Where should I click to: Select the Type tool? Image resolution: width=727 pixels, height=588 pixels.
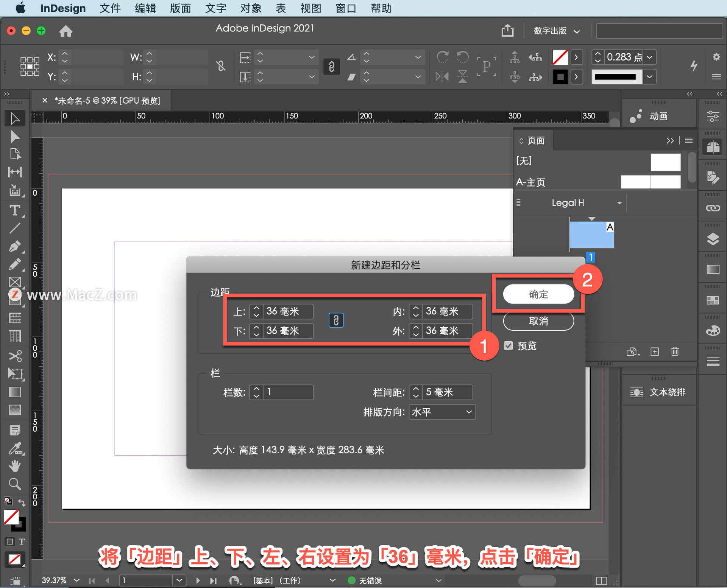click(x=15, y=210)
